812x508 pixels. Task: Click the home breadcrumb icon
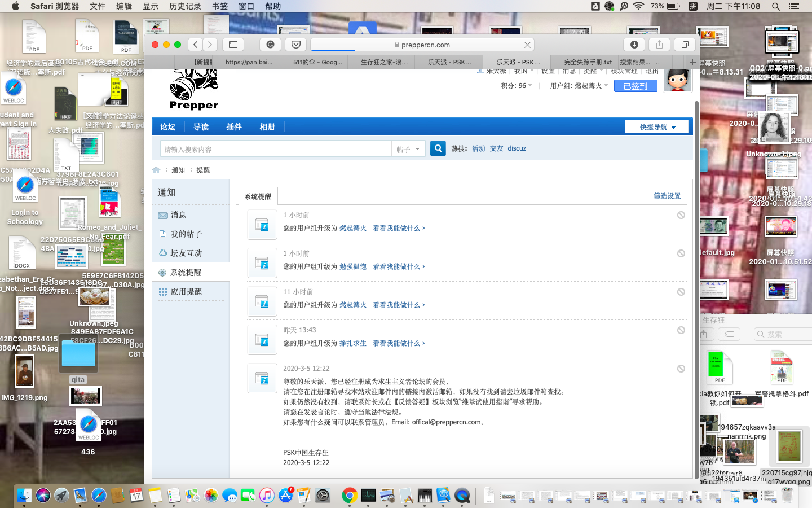[x=156, y=170]
